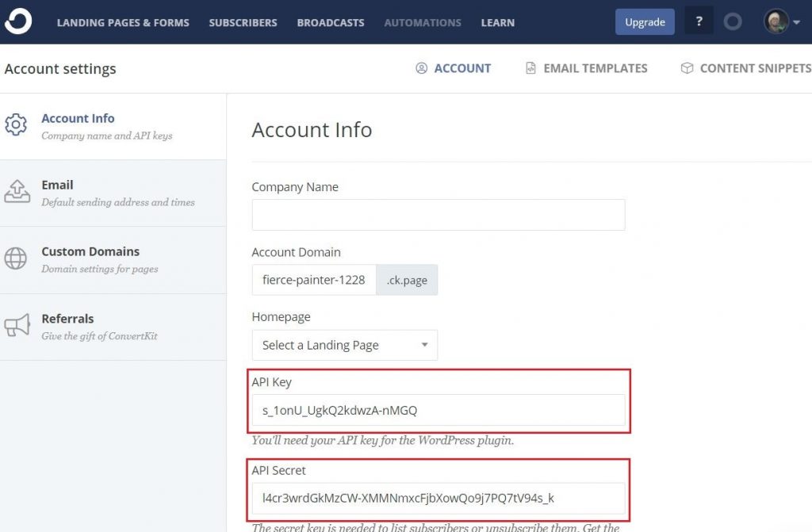Open the help question mark icon
Viewport: 812px width, 532px height.
[699, 21]
